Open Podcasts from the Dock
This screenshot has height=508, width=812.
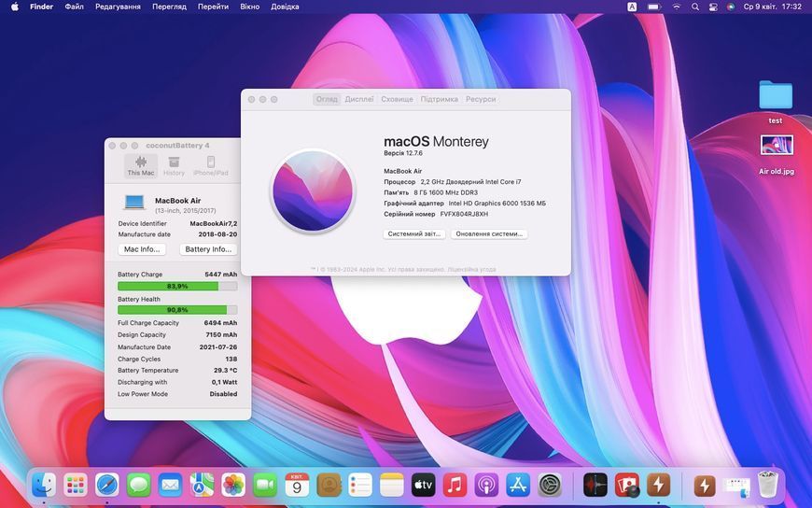point(486,486)
